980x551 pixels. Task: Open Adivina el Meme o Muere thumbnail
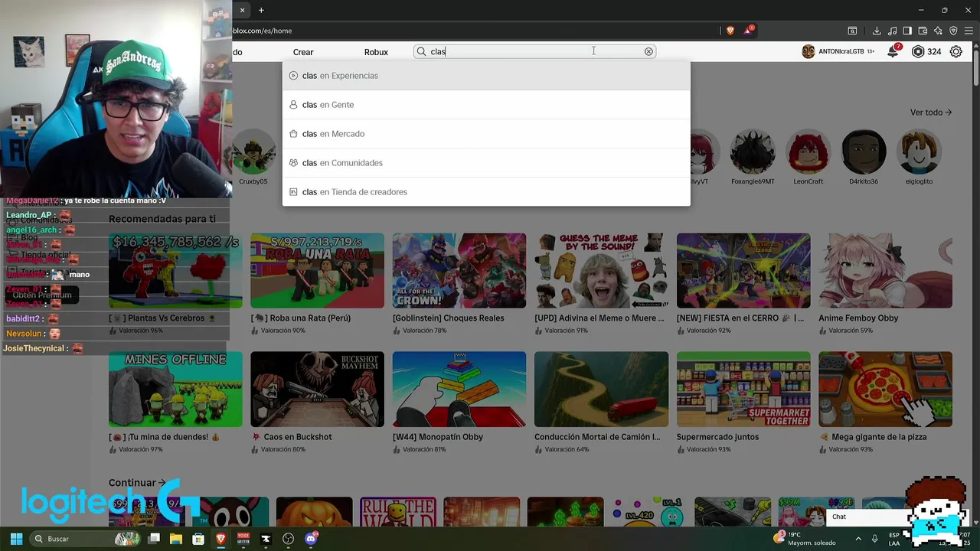(601, 271)
